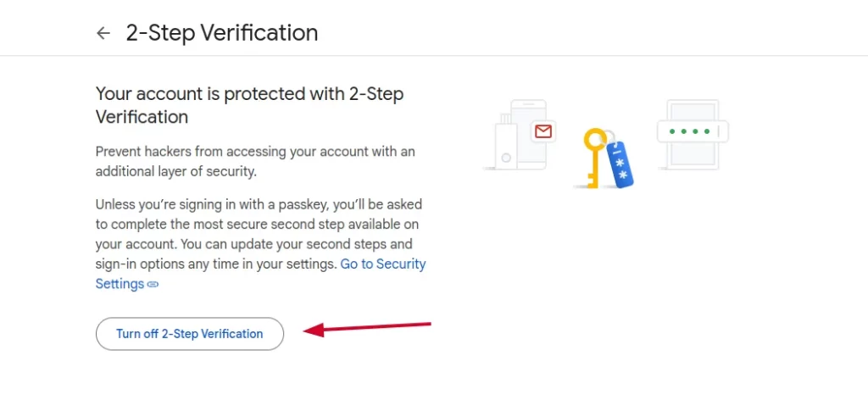The image size is (868, 400).
Task: Click the chain link icon after Settings
Action: 153,285
